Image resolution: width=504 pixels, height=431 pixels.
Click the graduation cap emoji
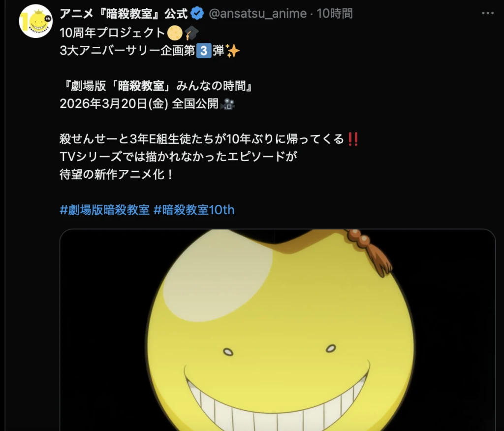[x=191, y=33]
